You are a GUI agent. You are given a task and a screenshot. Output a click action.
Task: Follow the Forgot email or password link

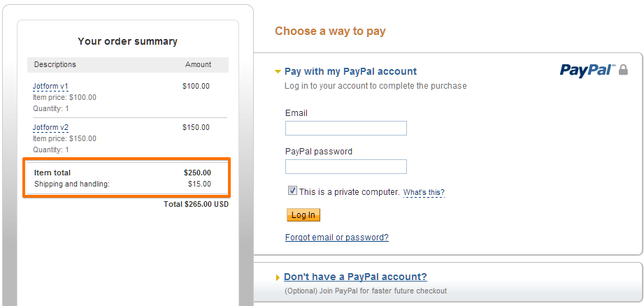336,238
